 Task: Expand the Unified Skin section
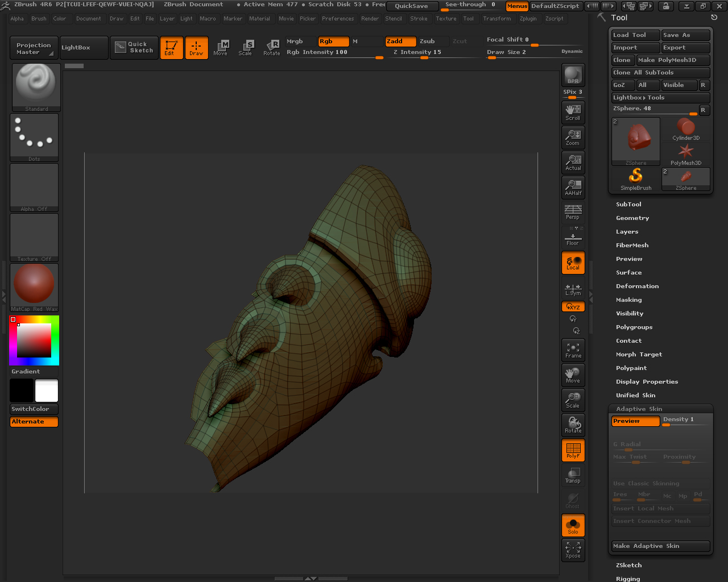click(x=635, y=396)
